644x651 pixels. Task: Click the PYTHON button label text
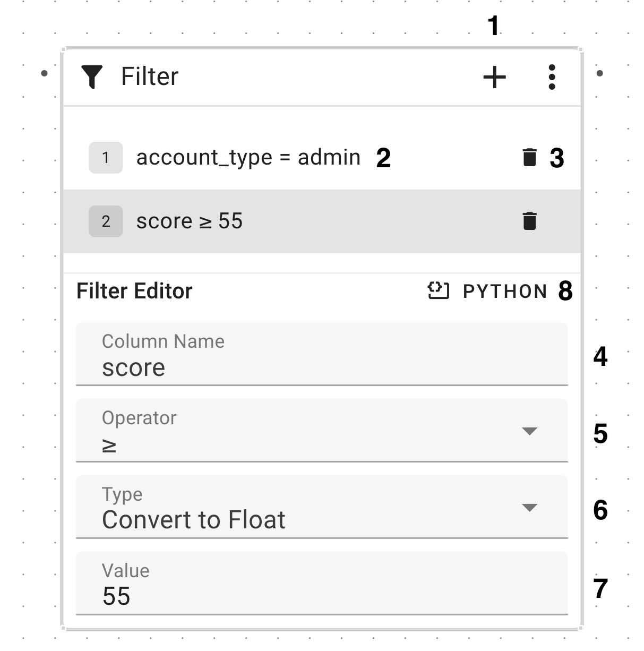505,292
